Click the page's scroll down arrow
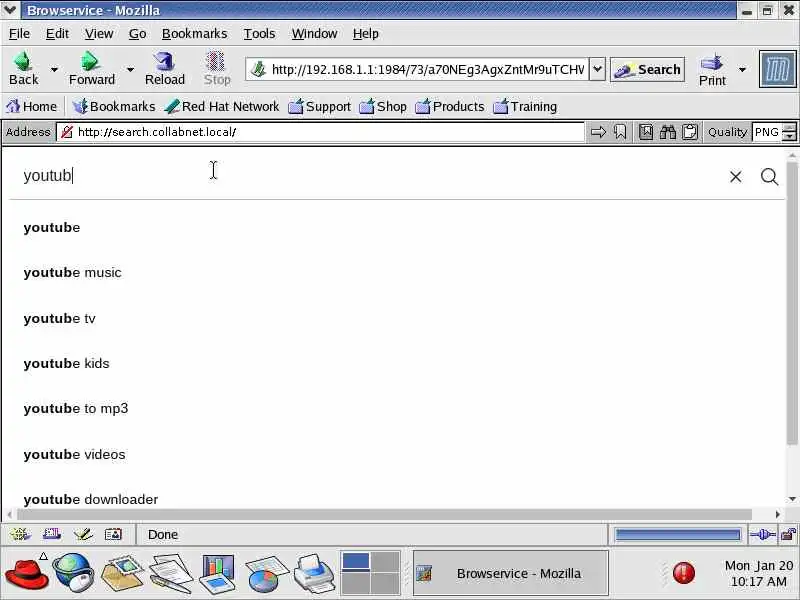This screenshot has width=800, height=600. coord(792,499)
